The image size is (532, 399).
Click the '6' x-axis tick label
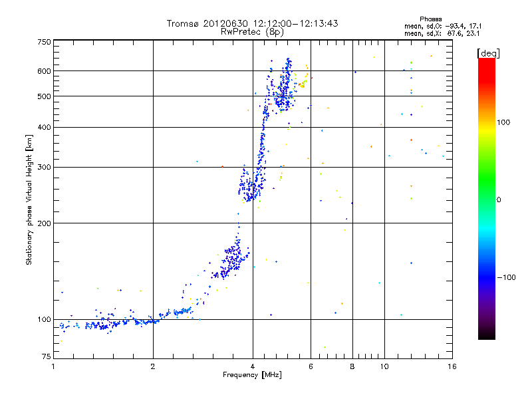point(311,366)
